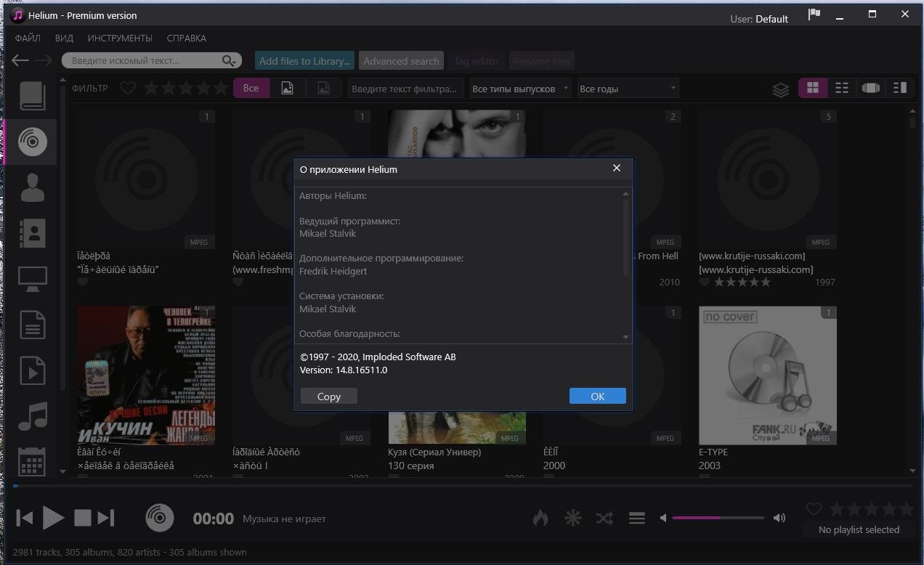924x565 pixels.
Task: Click the track seek progress bar
Action: click(x=462, y=486)
